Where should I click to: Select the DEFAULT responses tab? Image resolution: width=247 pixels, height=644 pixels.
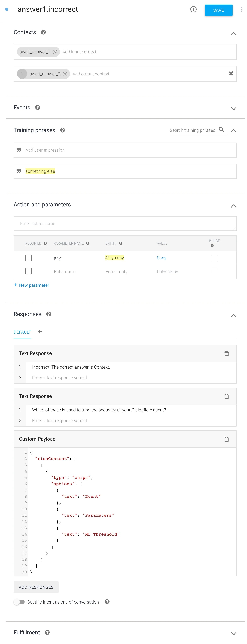tap(22, 332)
